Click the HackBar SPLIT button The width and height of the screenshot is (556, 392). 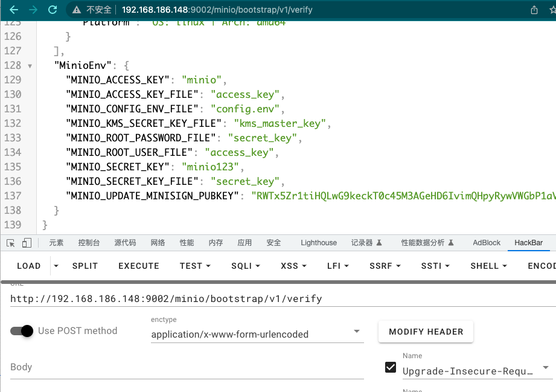[85, 266]
